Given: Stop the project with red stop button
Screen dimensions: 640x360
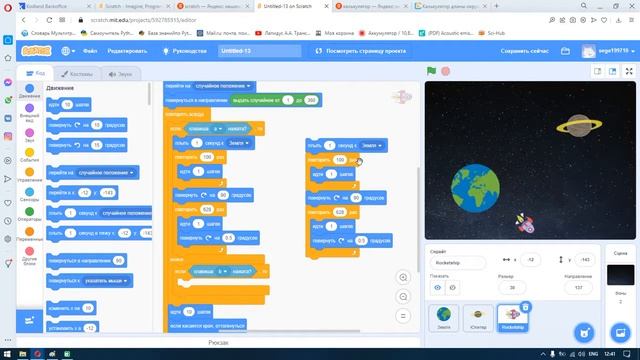Looking at the screenshot, I should pos(446,71).
